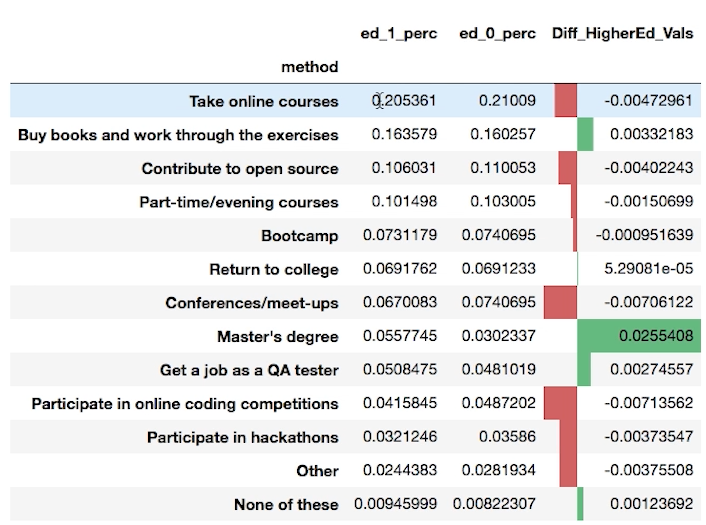706x525 pixels.
Task: Click the method index header label
Action: tap(309, 67)
